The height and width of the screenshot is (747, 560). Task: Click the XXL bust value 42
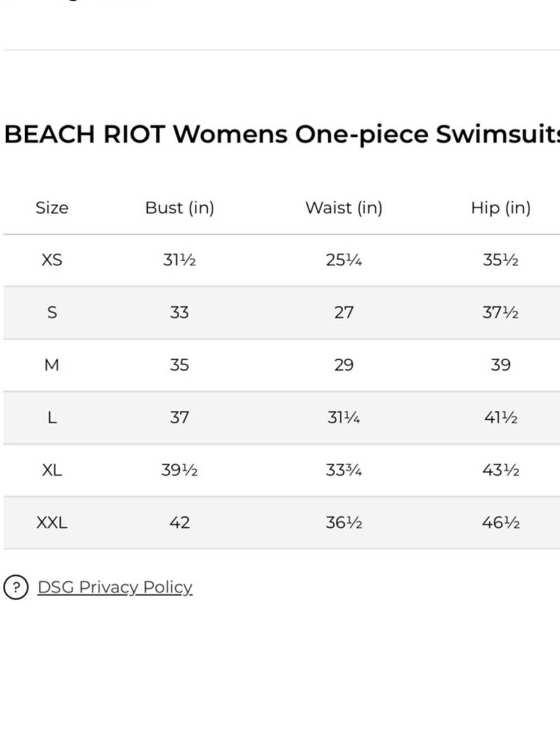180,522
